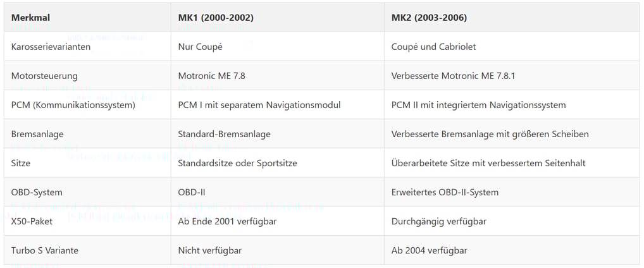Select the X50-Paket row label
The width and height of the screenshot is (644, 268).
coord(32,221)
